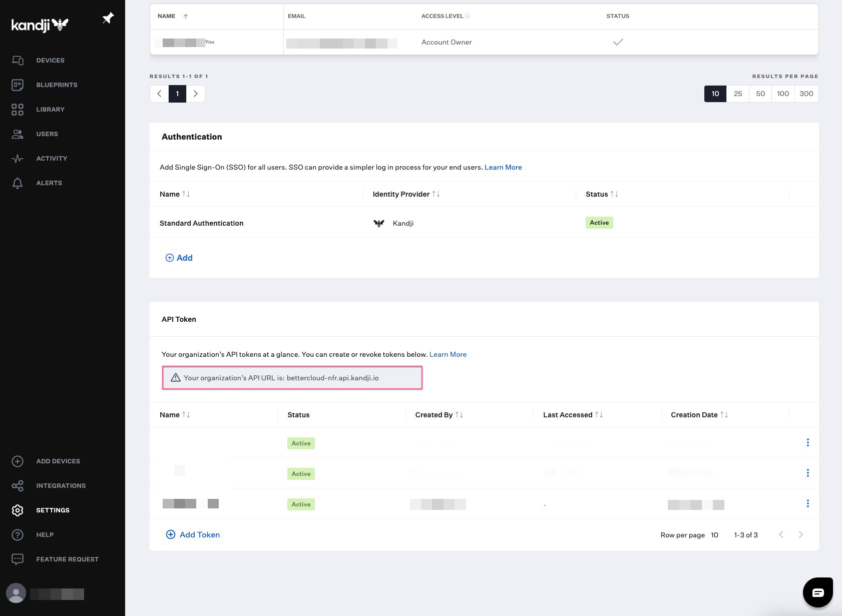
Task: Go to next page with chevron
Action: tap(196, 94)
